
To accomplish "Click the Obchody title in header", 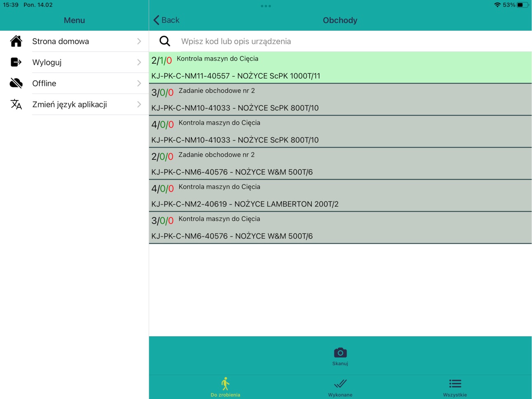I will click(340, 20).
